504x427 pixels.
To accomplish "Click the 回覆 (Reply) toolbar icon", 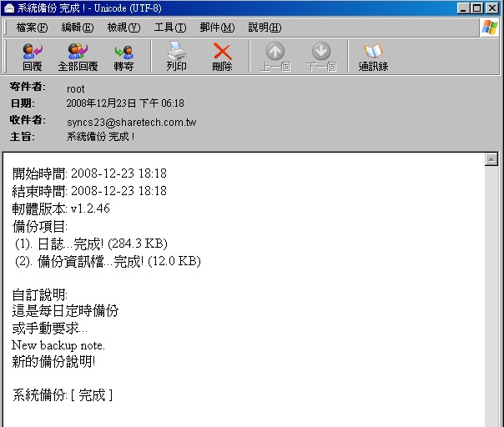I will (32, 56).
